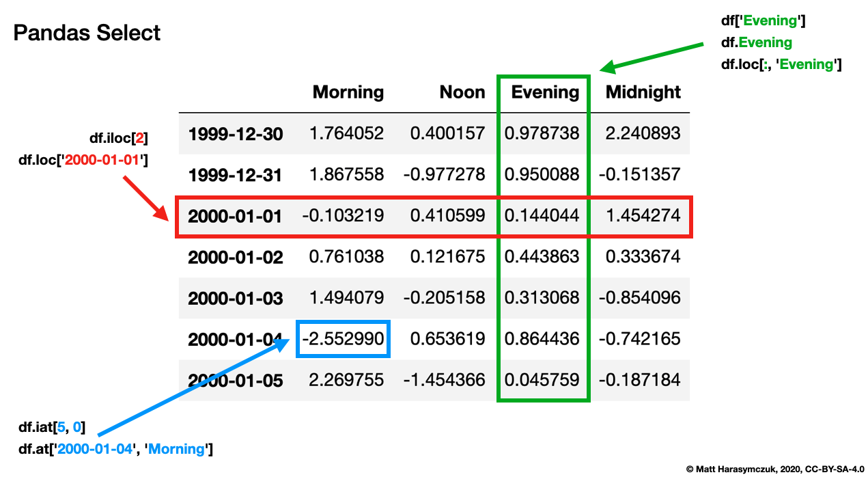Click the df.Evening attribute annotation
The image size is (868, 477).
click(756, 42)
